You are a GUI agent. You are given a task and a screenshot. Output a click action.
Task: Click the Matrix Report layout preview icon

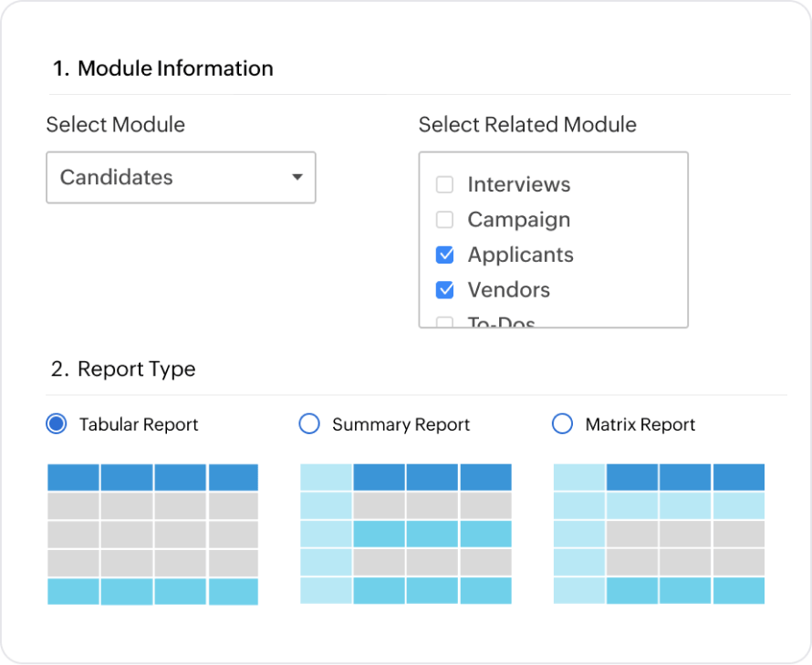click(x=659, y=535)
